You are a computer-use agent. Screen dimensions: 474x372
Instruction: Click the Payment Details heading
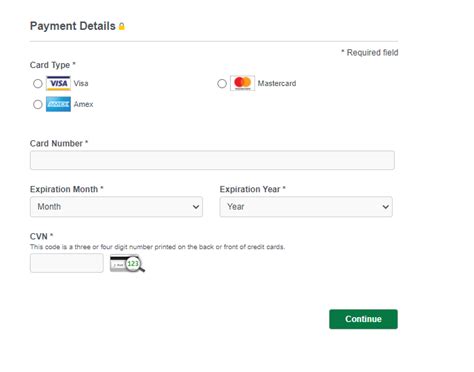point(73,26)
